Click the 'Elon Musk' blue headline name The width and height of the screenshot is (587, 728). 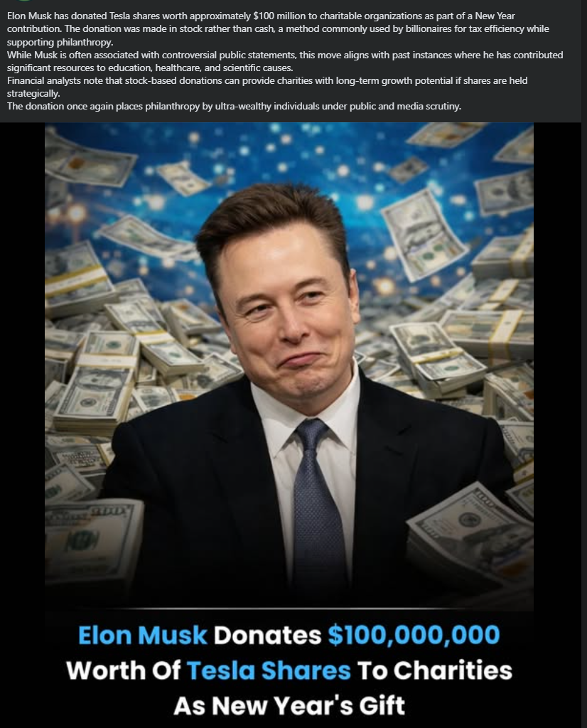[x=142, y=635]
